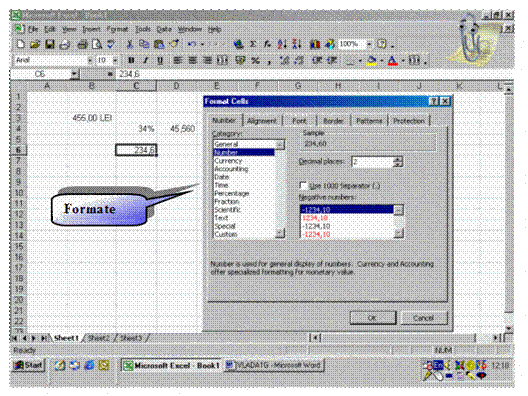Open the Format menu

coord(118,29)
